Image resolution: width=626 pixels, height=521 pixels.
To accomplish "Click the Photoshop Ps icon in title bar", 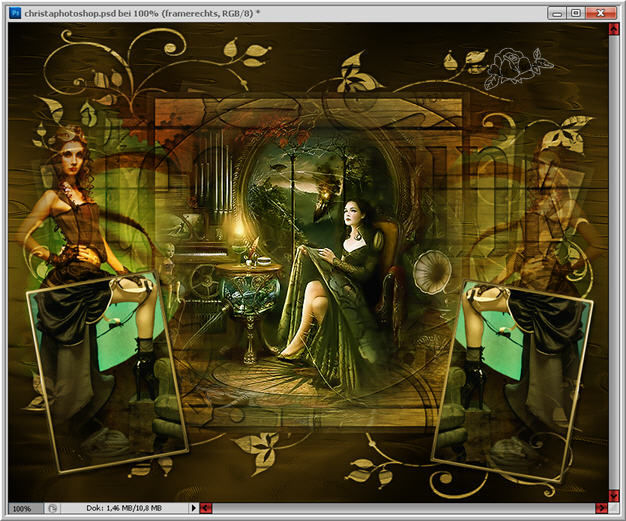I will (15, 13).
